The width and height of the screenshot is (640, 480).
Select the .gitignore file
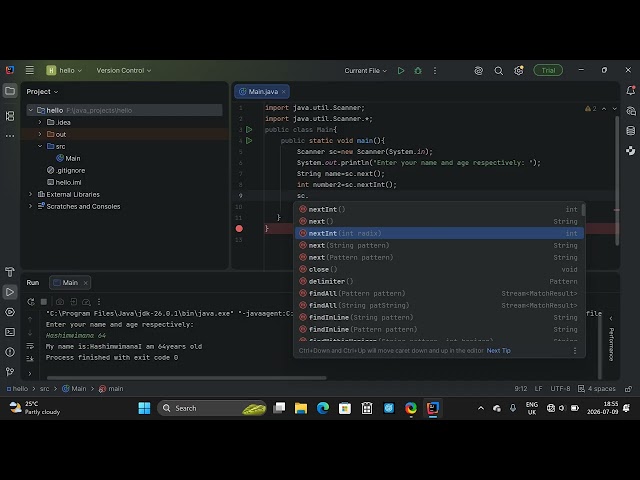[x=66, y=170]
